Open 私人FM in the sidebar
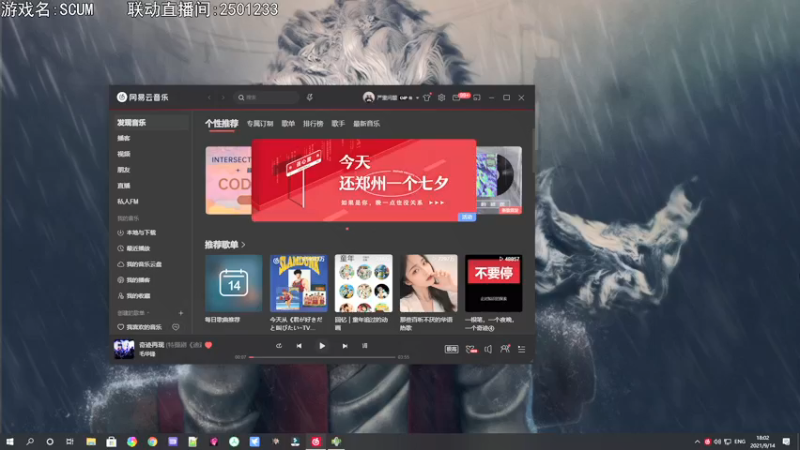 point(128,202)
